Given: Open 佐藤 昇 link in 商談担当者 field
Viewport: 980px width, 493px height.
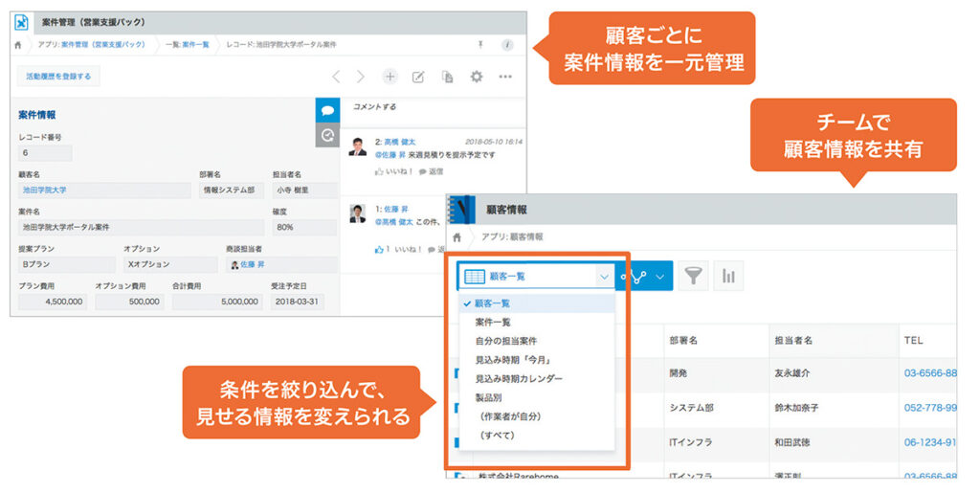Looking at the screenshot, I should (x=253, y=264).
